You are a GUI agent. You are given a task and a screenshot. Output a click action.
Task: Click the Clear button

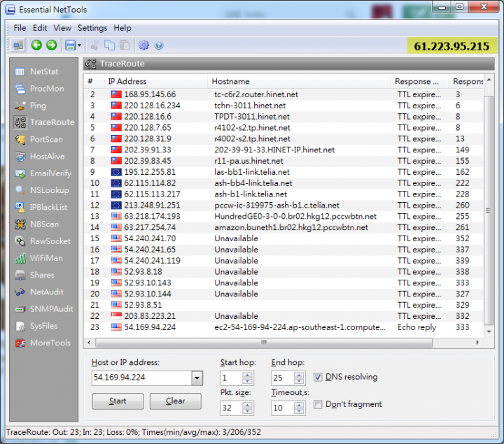coord(176,401)
